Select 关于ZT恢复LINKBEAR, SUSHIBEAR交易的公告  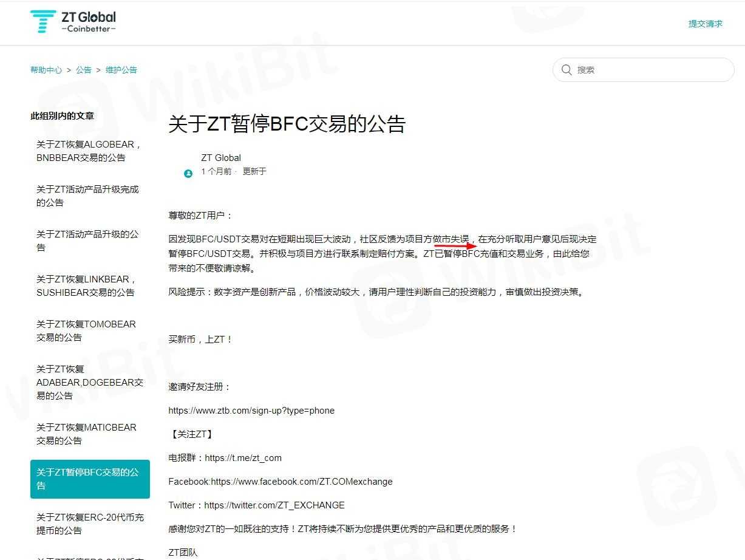coord(87,285)
